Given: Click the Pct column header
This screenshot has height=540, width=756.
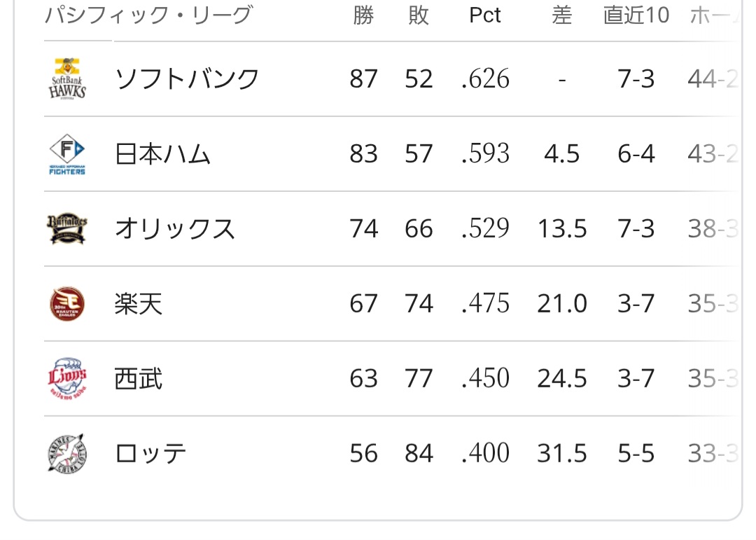Looking at the screenshot, I should pyautogui.click(x=485, y=15).
